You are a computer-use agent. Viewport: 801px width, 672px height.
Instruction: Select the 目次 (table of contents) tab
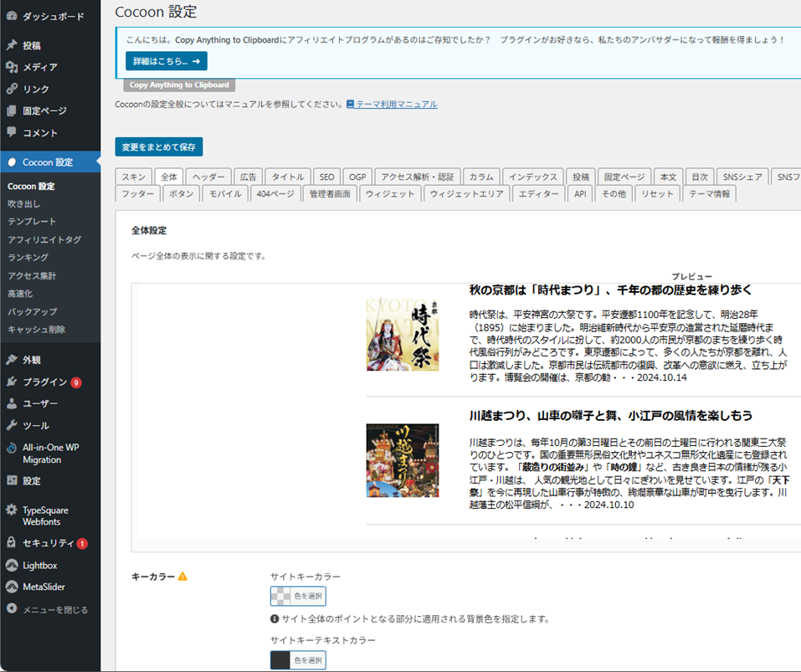tap(699, 177)
